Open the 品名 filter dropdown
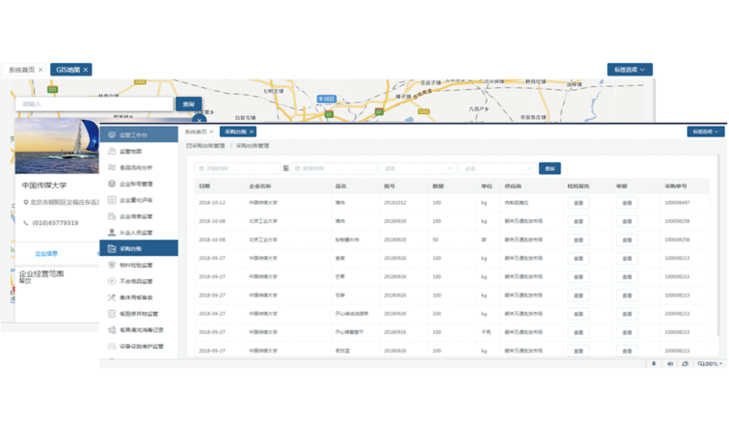 click(416, 169)
